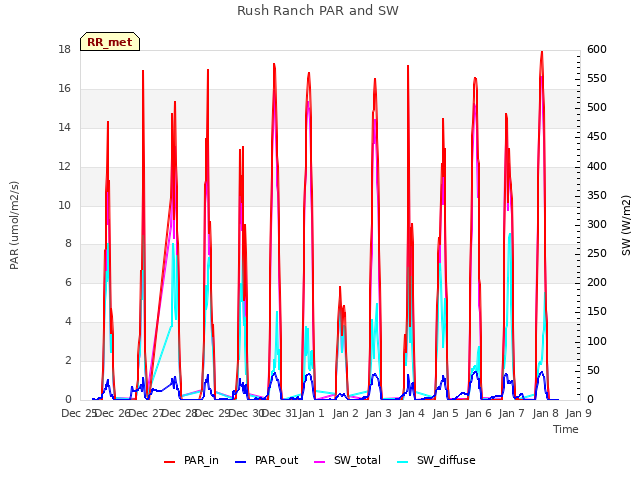
Task: Click the Jan 9 x-axis tick label
Action: (578, 413)
